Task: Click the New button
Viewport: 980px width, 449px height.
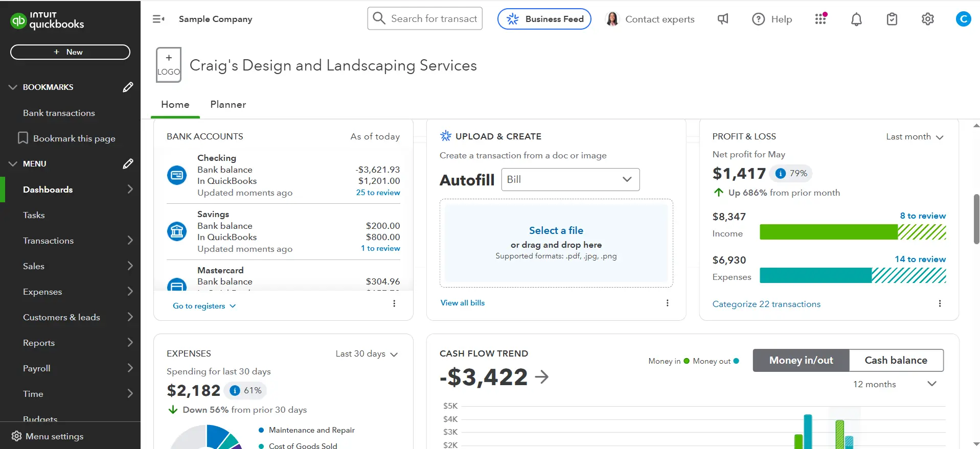Action: pyautogui.click(x=70, y=52)
